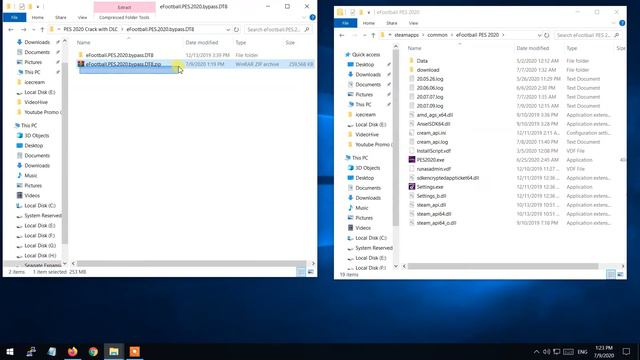Open address history dropdown in left window
Image resolution: width=640 pixels, height=360 pixels.
(228, 29)
